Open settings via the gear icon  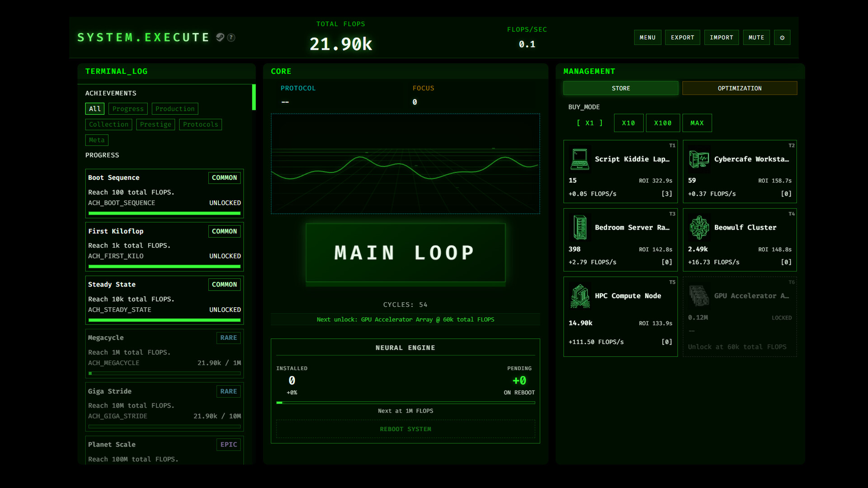click(782, 38)
